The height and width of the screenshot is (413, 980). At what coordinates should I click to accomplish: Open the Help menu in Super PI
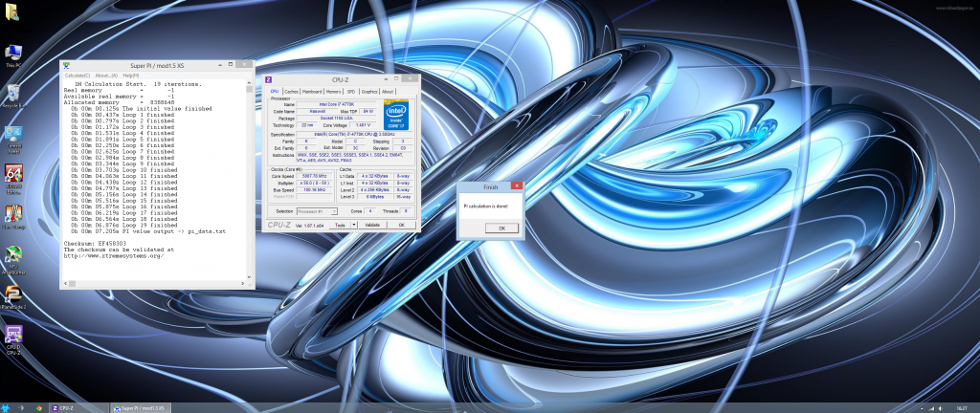click(130, 75)
